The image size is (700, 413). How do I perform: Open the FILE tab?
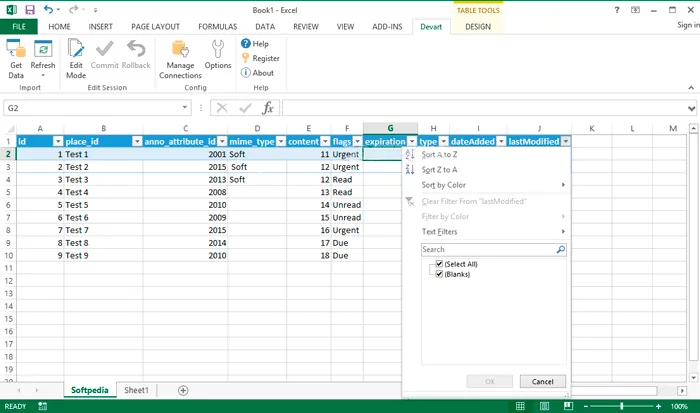(19, 27)
